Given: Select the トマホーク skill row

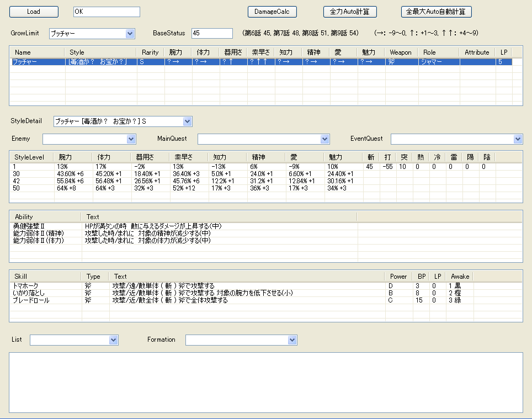Looking at the screenshot, I should click(242, 286).
